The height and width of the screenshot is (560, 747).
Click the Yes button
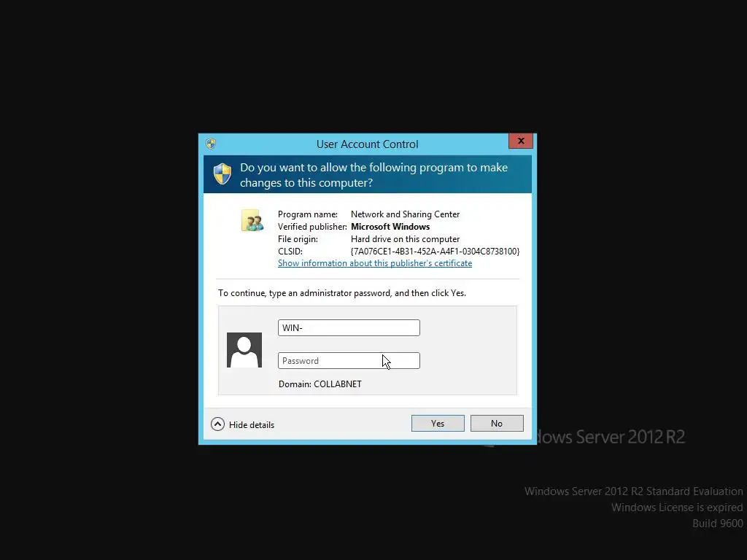point(438,424)
